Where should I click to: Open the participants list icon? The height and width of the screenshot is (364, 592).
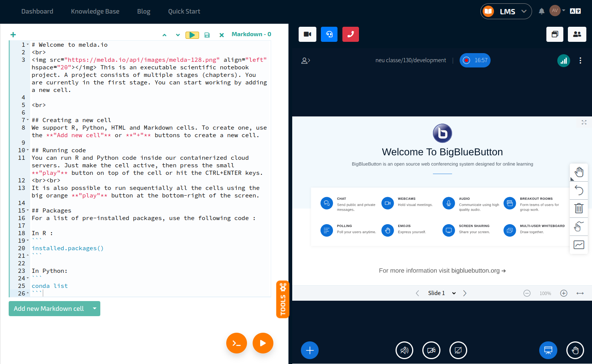click(x=577, y=34)
